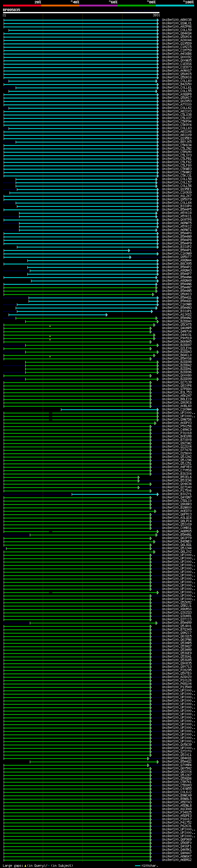Image resolution: width=197 pixels, height=868 pixels.
Task: Select the UniRef100_B6KN45 entry
Action: tap(176, 342)
